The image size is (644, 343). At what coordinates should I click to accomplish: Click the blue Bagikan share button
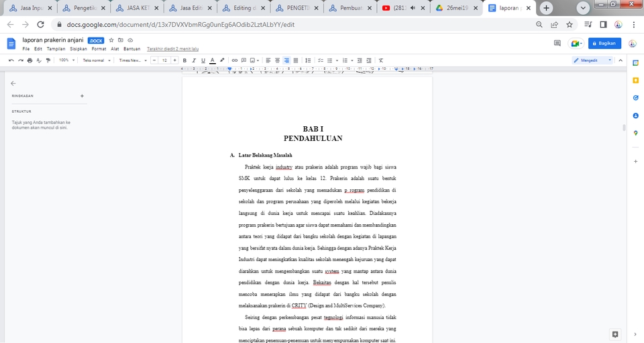pyautogui.click(x=604, y=43)
